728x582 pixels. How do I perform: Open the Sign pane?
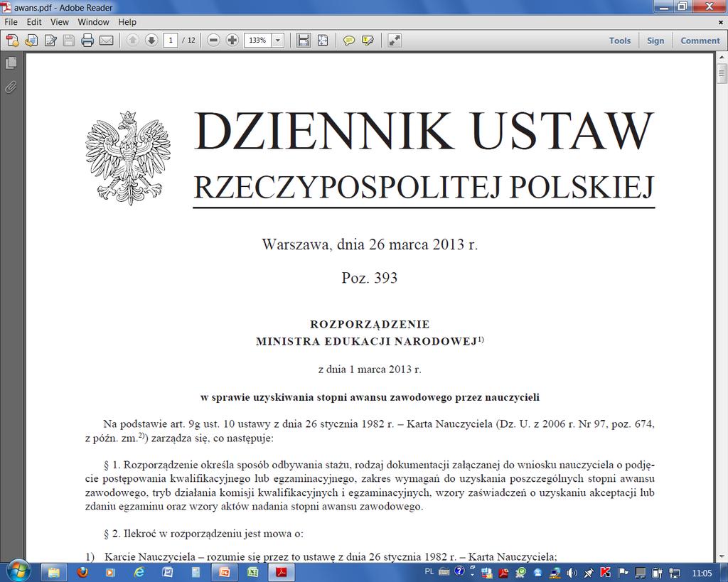pyautogui.click(x=655, y=41)
